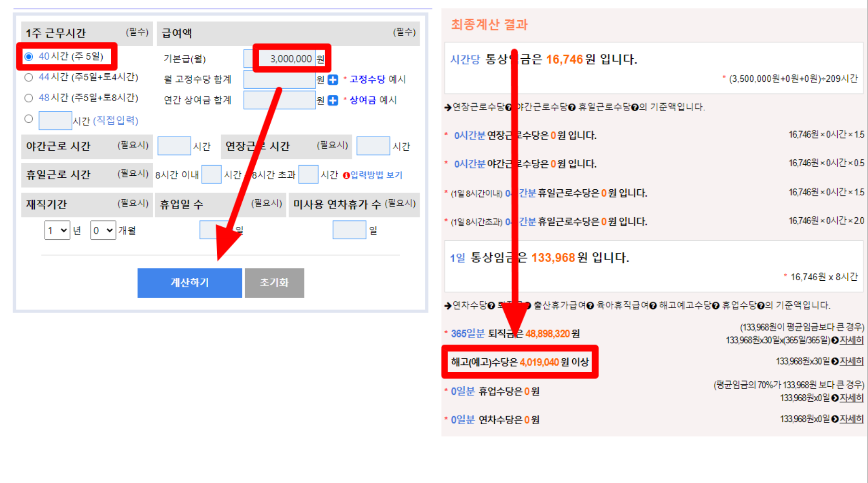Click the question mark icon after 육아휴직급여
Screen dimensions: 868x483
653,306
